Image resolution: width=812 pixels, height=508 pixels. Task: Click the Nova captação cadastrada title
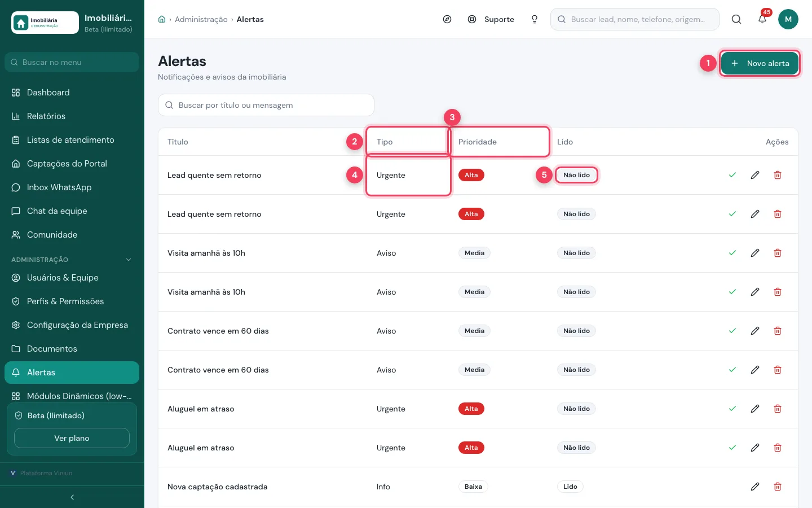tap(218, 487)
